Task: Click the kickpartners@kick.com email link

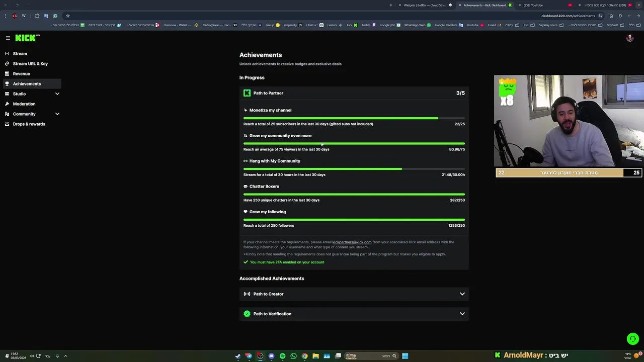Action: click(x=352, y=242)
